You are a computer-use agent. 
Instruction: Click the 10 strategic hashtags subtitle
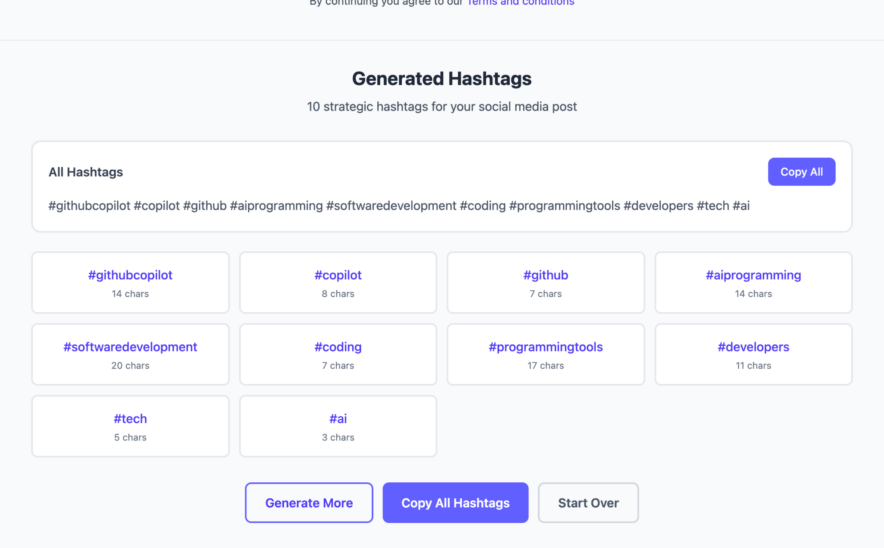tap(442, 106)
